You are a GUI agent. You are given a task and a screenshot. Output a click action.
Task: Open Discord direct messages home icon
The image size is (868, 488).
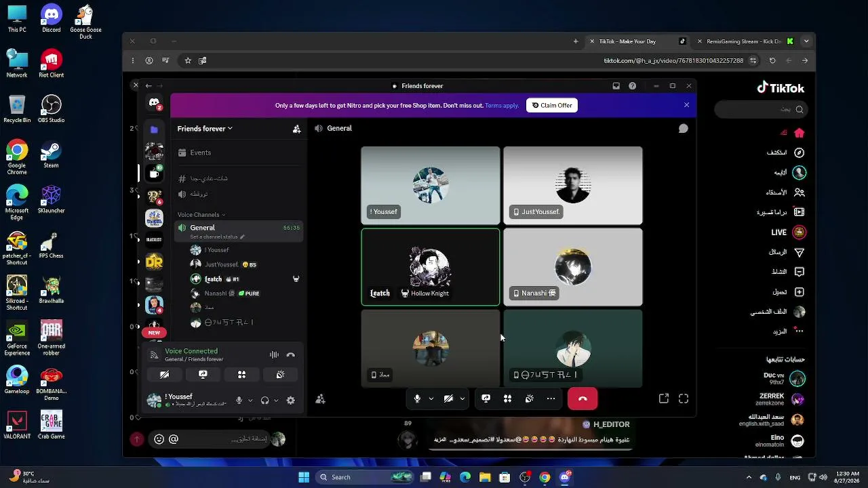click(154, 103)
